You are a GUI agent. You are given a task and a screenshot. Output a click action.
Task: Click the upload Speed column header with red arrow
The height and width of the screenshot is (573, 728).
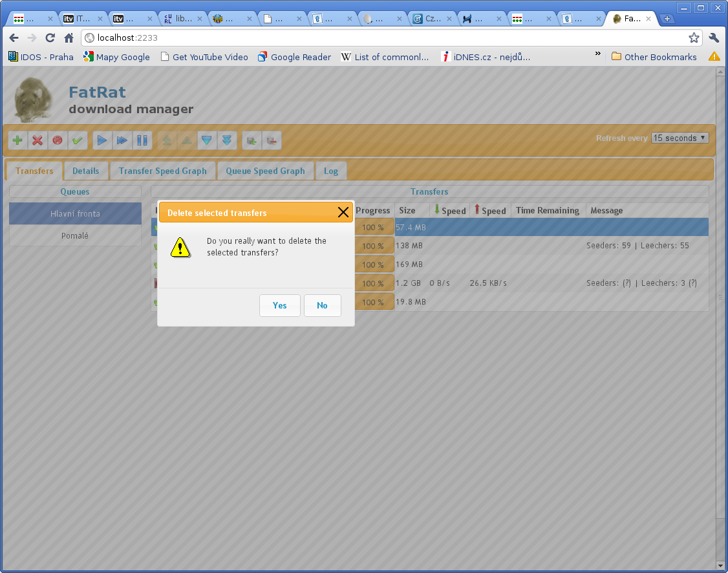tap(490, 210)
